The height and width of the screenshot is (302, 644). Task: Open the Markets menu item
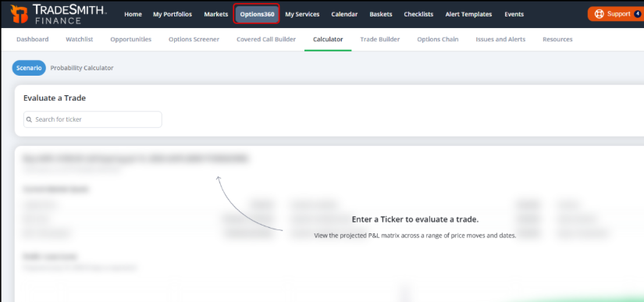click(216, 14)
